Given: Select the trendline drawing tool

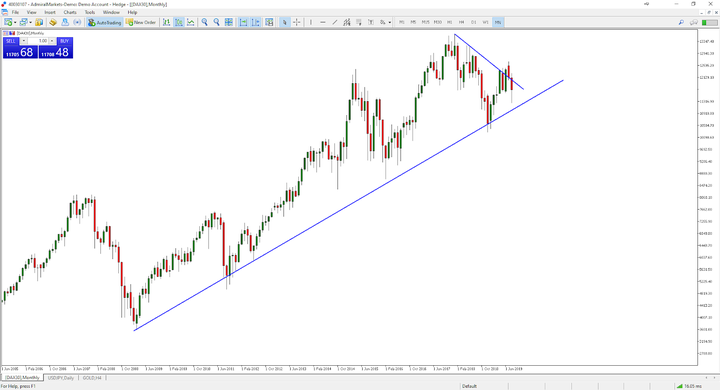Looking at the screenshot, I should 335,22.
